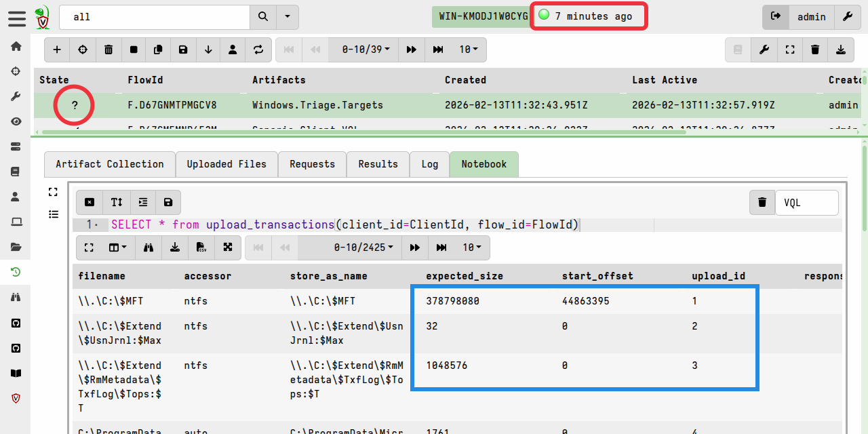
Task: Click the crosshair hunt icon in the flows toolbar
Action: coord(83,50)
